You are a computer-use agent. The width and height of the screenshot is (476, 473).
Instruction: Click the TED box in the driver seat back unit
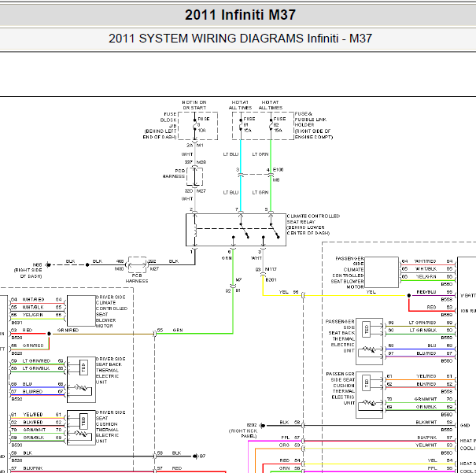[83, 368]
